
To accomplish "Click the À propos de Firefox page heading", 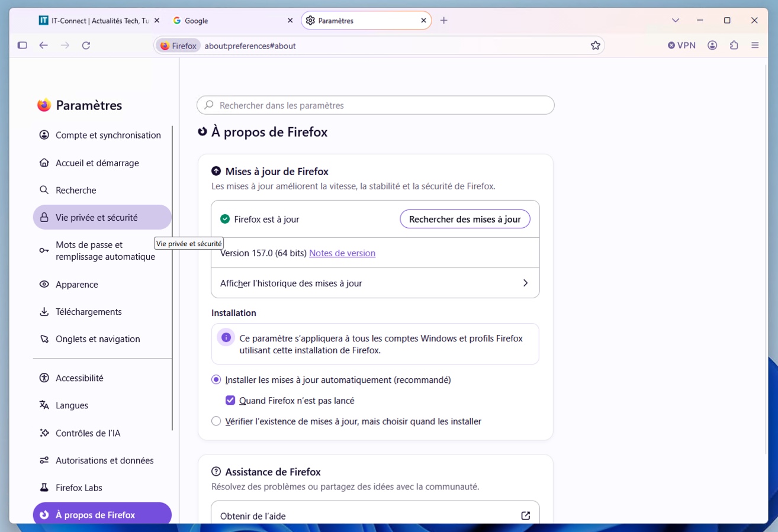I will [269, 132].
